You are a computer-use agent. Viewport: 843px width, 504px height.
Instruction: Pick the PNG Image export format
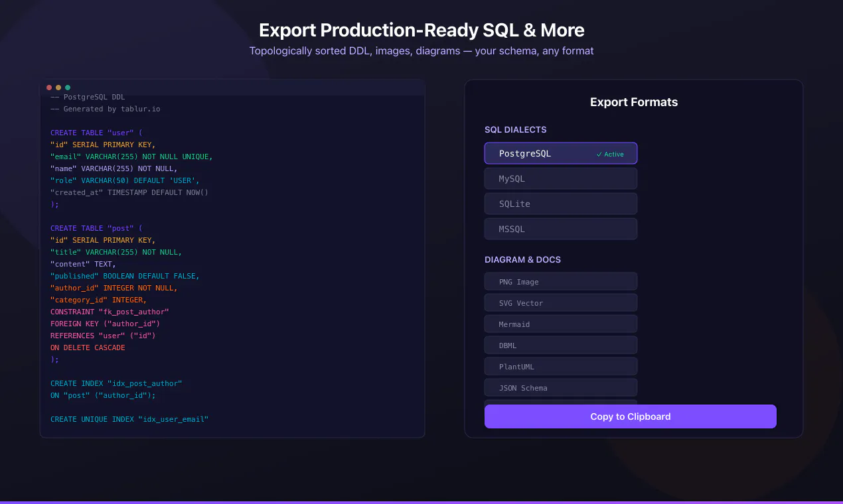561,281
